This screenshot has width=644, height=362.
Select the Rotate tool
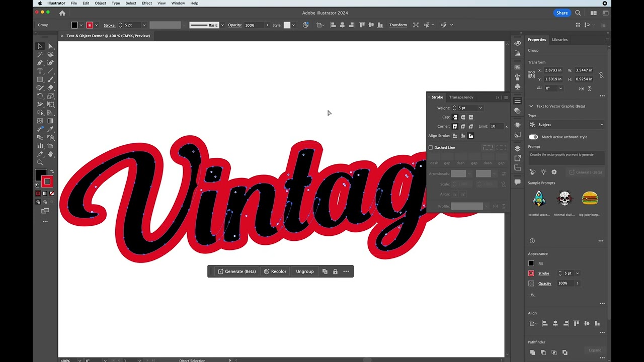(x=40, y=96)
